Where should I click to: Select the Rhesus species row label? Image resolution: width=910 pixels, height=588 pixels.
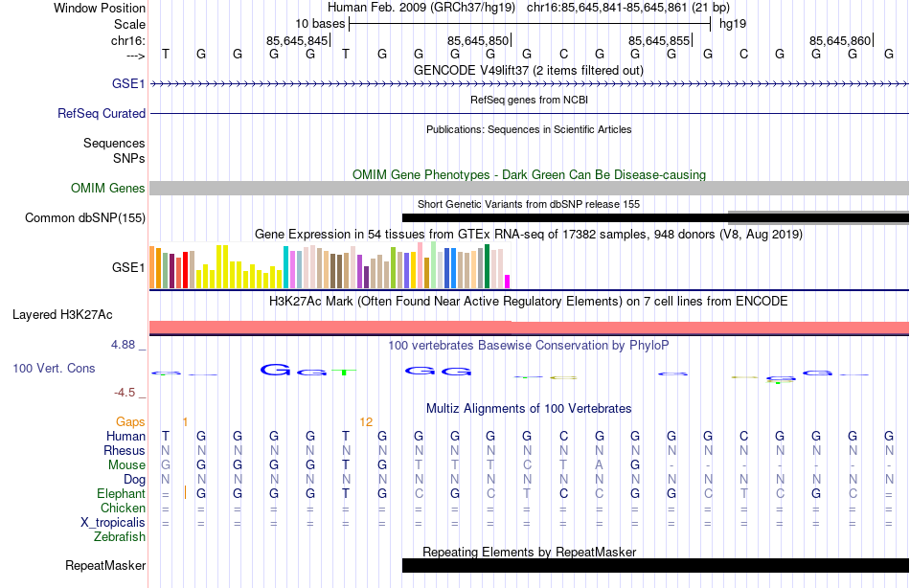[x=125, y=450]
